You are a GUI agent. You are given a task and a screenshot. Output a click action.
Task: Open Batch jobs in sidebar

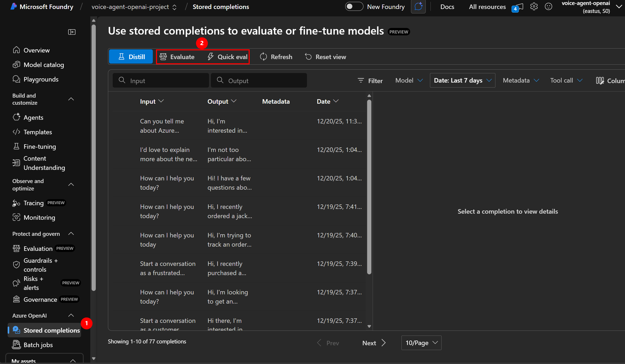[x=38, y=345]
